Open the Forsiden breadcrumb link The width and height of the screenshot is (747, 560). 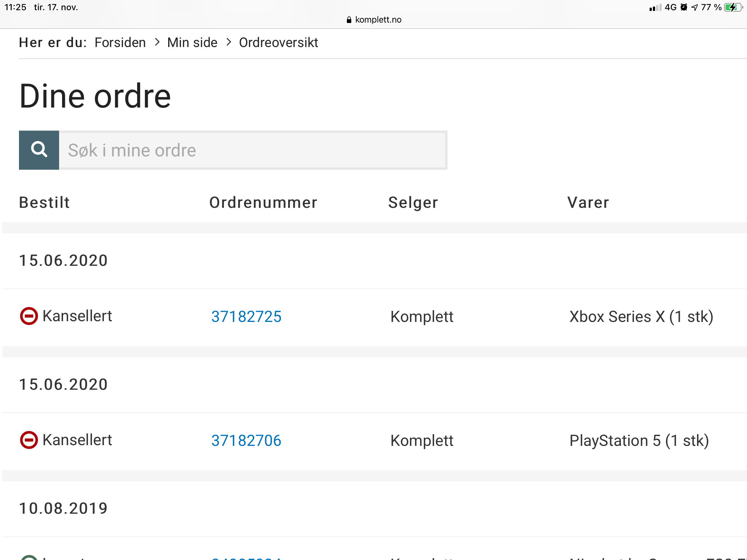coord(120,43)
